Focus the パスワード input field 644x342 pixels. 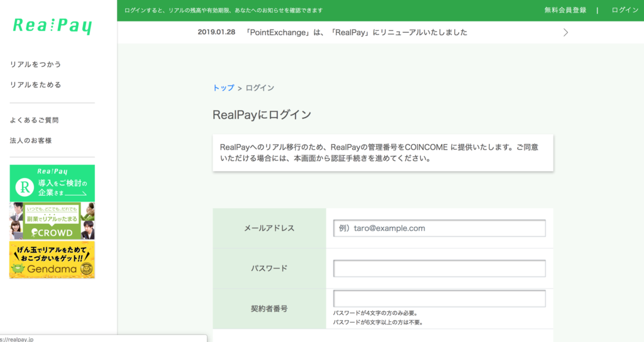point(440,268)
